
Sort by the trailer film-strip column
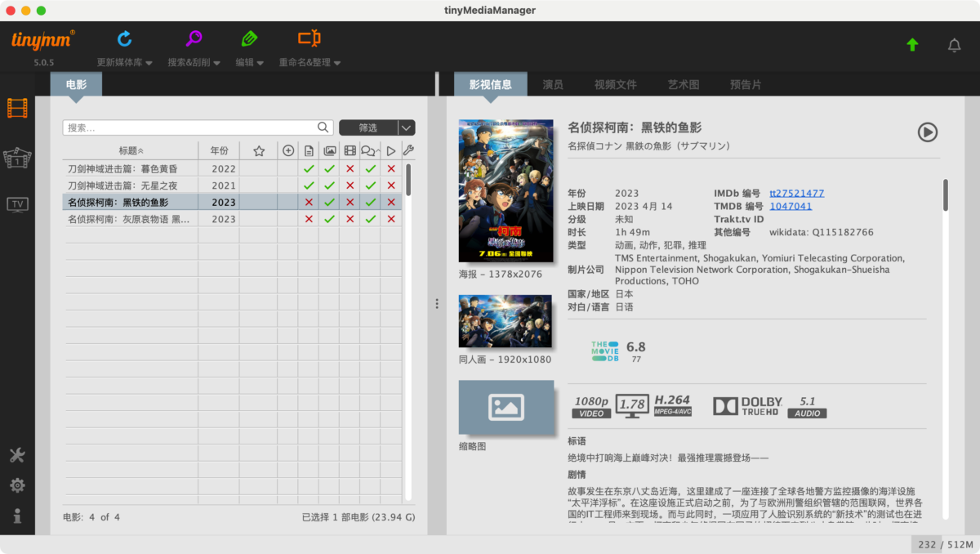(350, 151)
